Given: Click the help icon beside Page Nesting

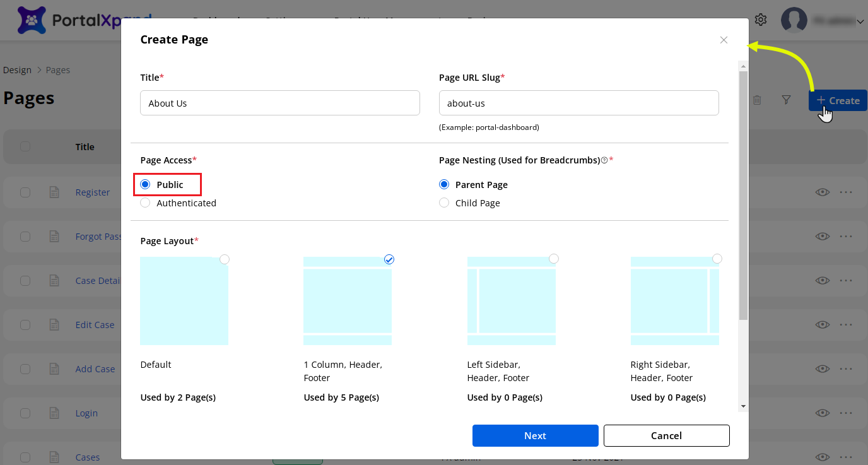Looking at the screenshot, I should click(x=604, y=160).
